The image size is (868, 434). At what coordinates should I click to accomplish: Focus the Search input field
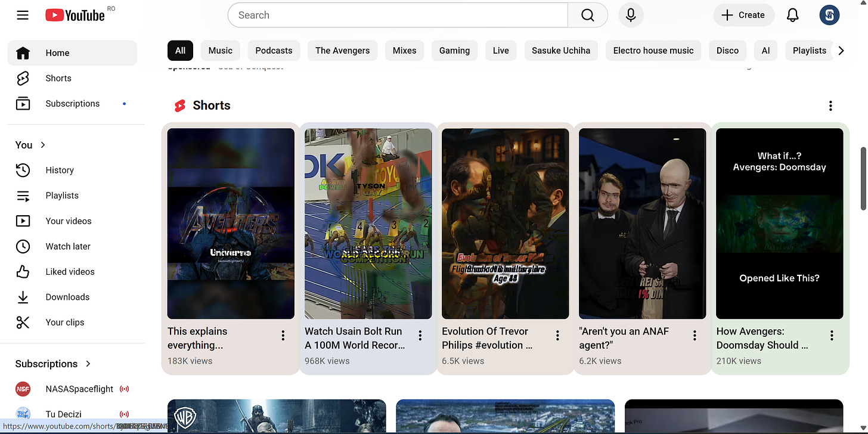click(398, 15)
